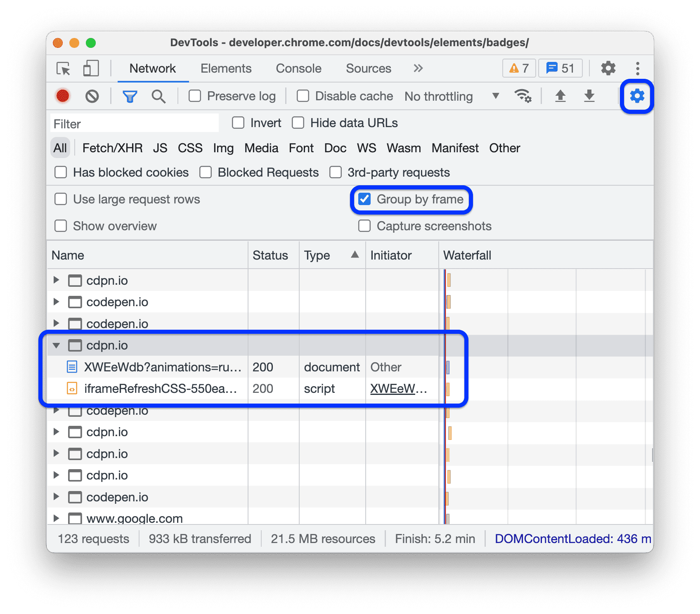Click the red record network log button

63,96
